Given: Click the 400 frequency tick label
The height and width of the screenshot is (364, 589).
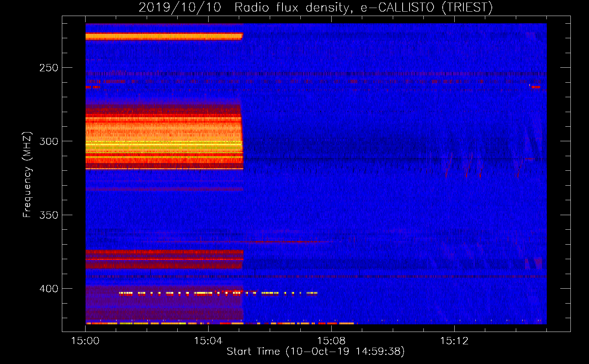Looking at the screenshot, I should coord(49,289).
